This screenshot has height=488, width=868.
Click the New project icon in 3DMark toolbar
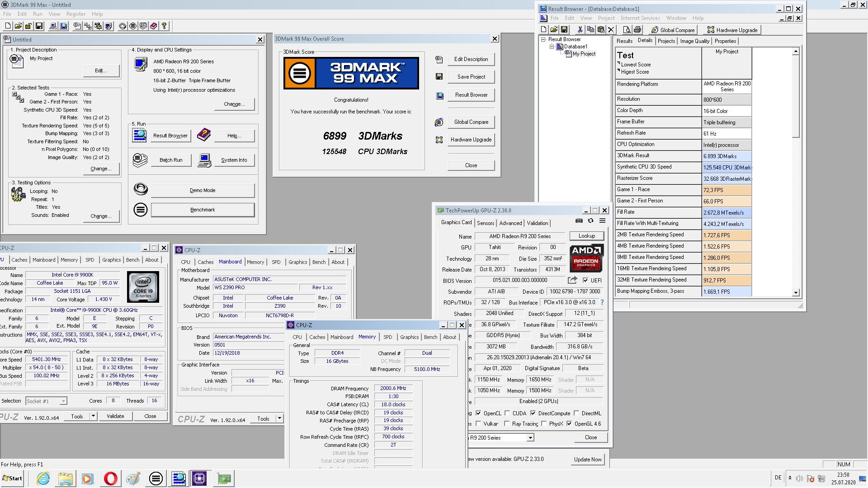coord(8,26)
